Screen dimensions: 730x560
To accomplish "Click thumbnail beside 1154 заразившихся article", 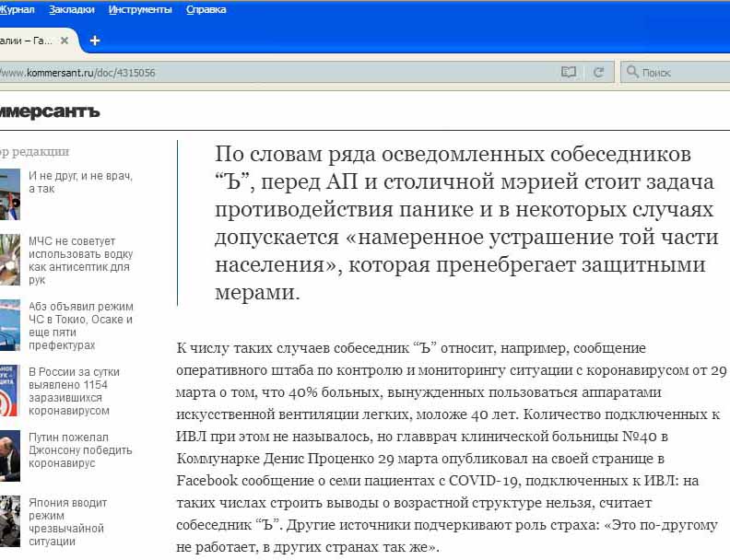I will pos(9,391).
